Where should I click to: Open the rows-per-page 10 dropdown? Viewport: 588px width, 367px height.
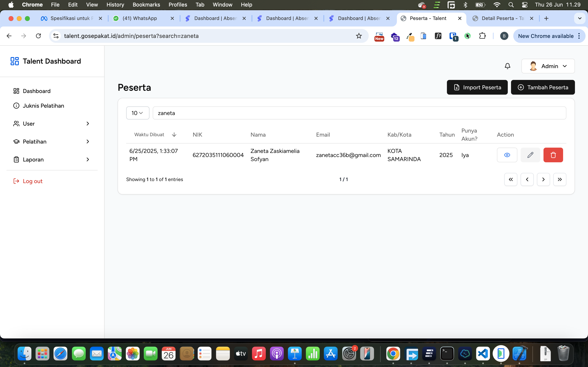[x=138, y=113]
